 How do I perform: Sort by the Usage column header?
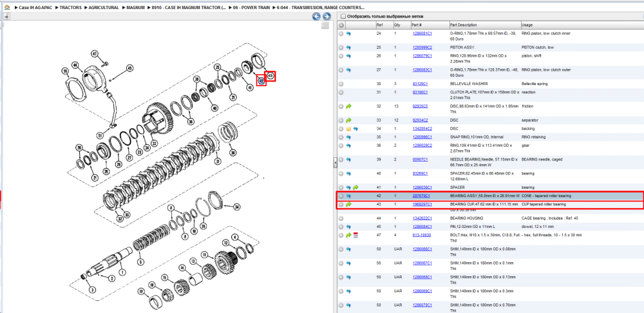527,25
